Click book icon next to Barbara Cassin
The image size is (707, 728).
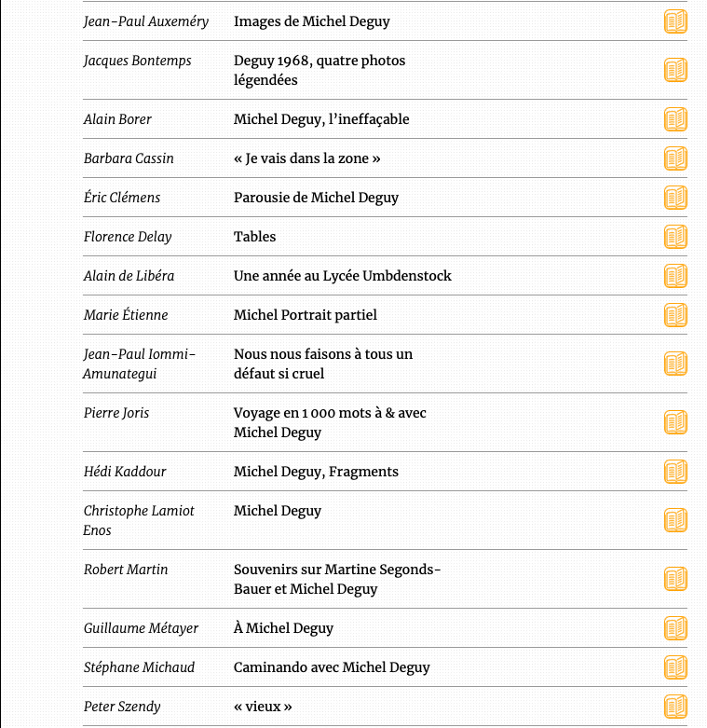[x=675, y=158]
